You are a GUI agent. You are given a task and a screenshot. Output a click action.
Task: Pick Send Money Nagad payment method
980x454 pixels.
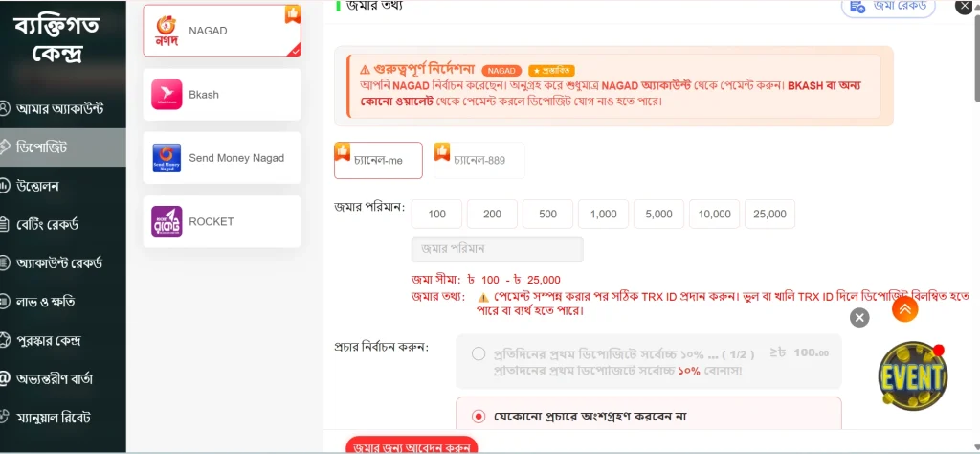pos(222,158)
